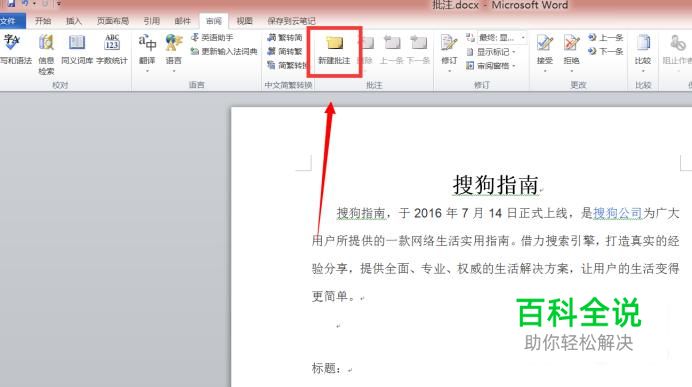Click 更新输入法词典 button

point(224,52)
